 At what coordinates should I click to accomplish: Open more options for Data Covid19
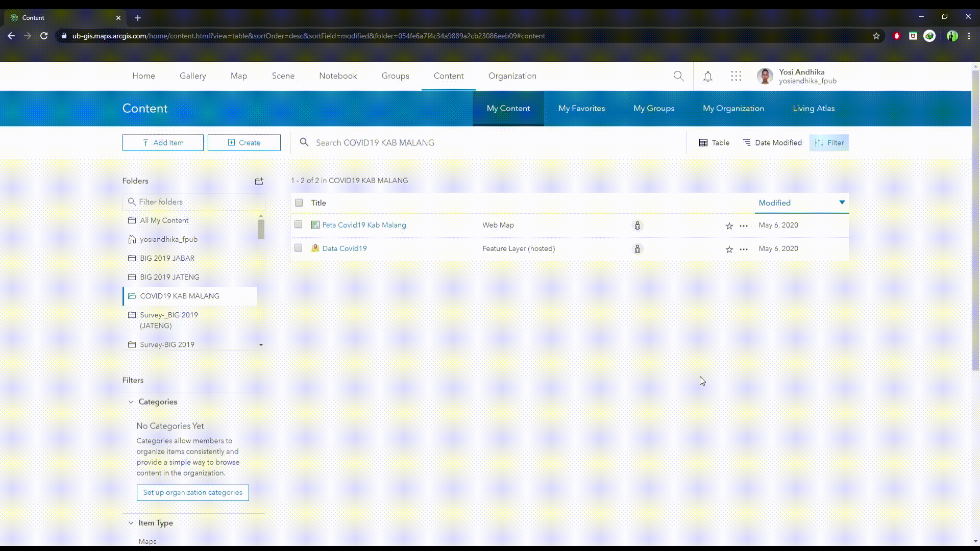coord(744,249)
